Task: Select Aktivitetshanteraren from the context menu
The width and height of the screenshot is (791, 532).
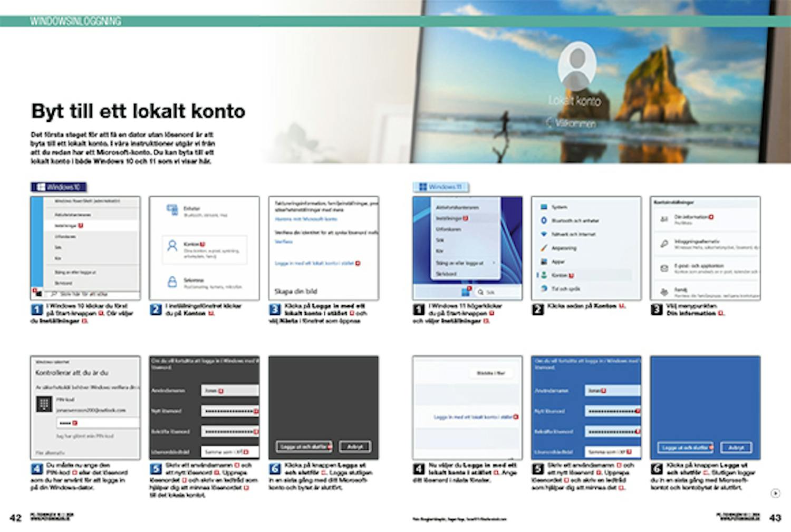Action: [x=458, y=207]
